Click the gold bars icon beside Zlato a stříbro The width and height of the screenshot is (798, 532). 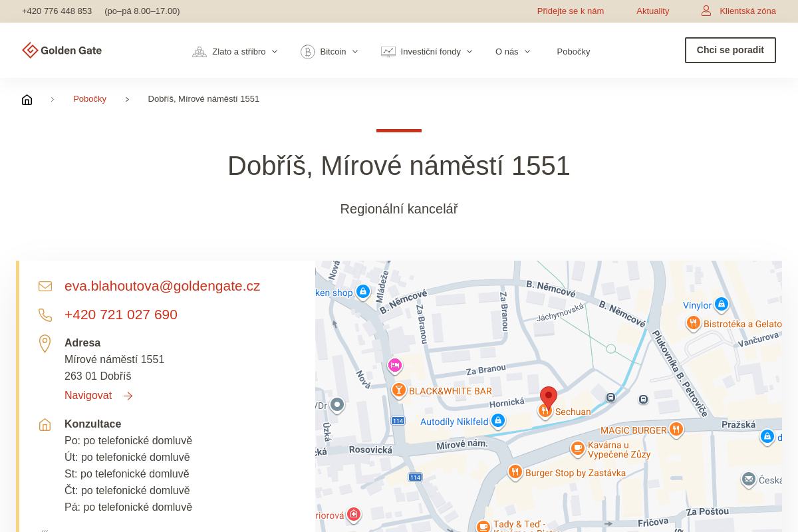click(x=199, y=52)
